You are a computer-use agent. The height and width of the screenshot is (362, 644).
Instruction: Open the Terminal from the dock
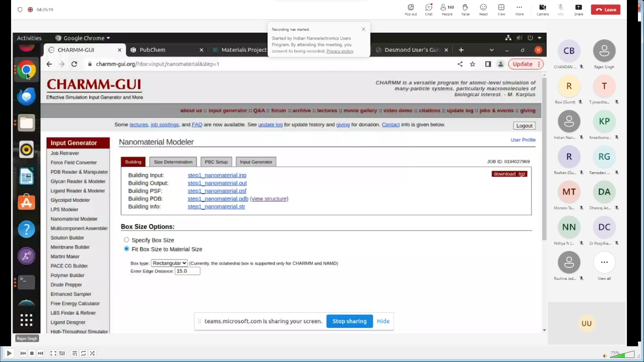click(x=26, y=282)
